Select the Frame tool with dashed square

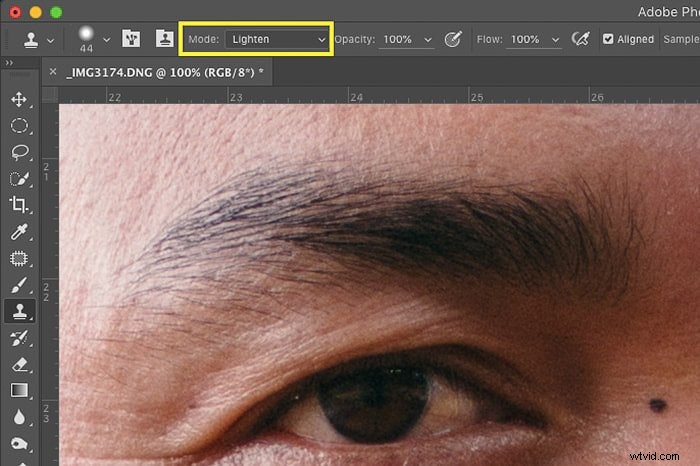pos(19,258)
